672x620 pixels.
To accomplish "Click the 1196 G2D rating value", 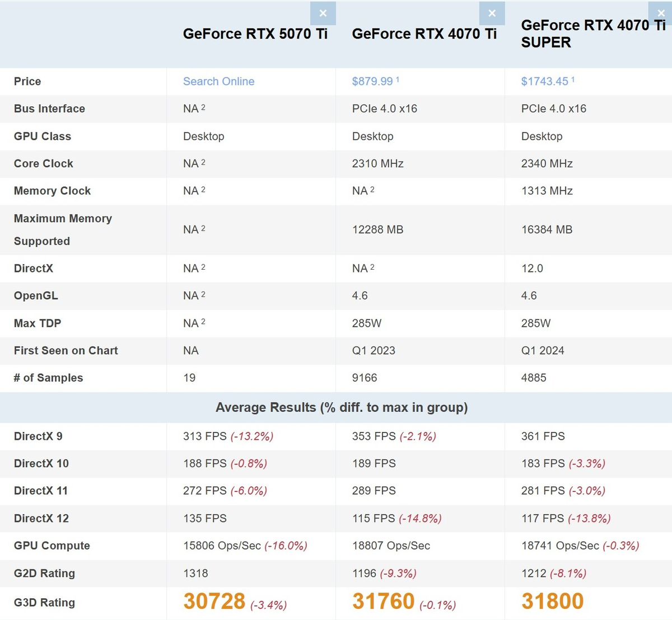I will click(365, 573).
